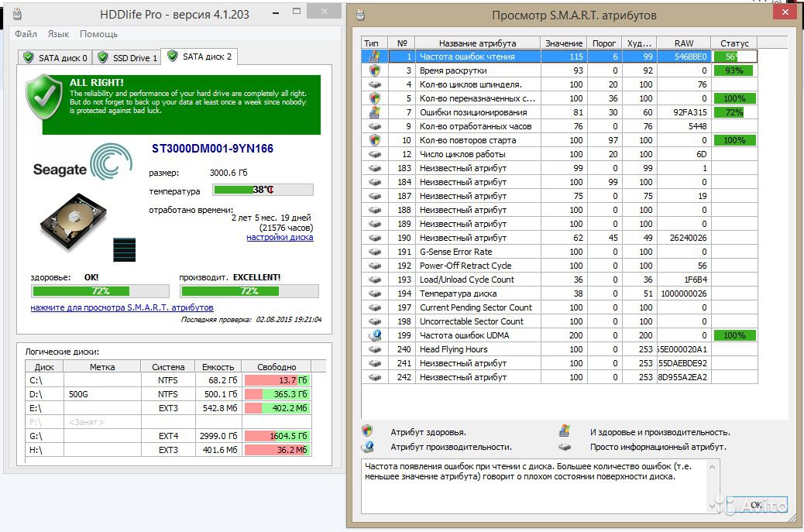
Task: Click the ST3000DM001-9YN166 model name
Action: [212, 149]
